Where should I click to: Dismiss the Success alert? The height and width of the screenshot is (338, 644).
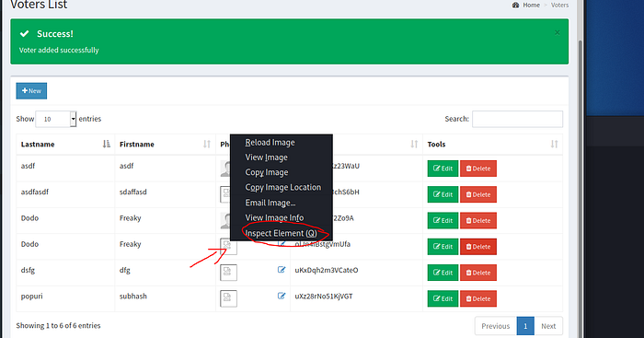(x=557, y=32)
